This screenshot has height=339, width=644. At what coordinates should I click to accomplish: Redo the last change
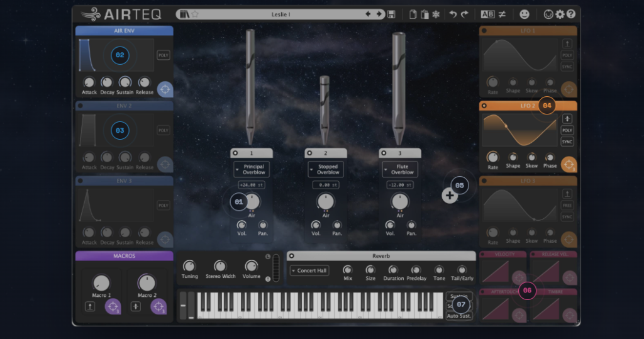(465, 14)
